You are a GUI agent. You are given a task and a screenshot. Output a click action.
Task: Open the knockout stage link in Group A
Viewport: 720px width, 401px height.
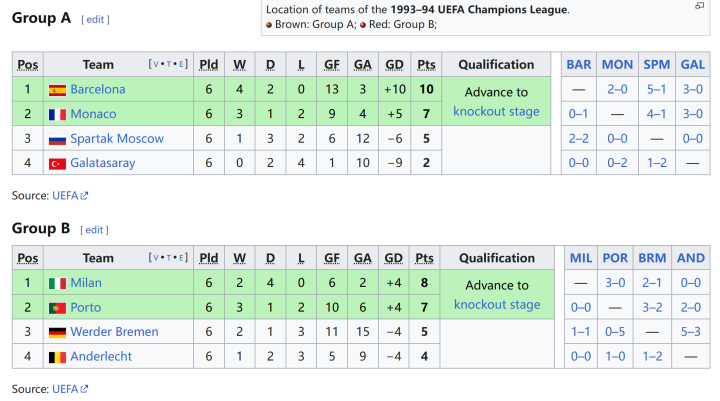(x=496, y=112)
